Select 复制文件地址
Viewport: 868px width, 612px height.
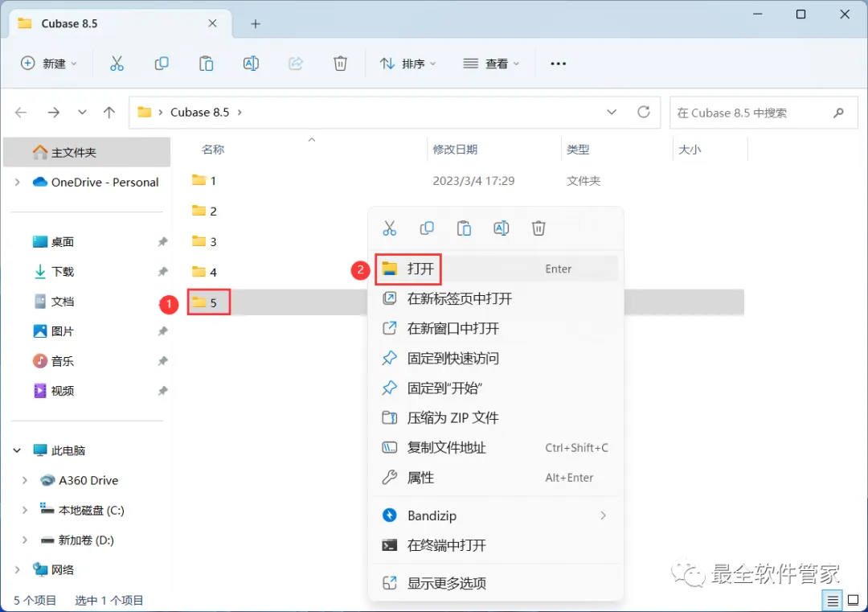tap(496, 448)
